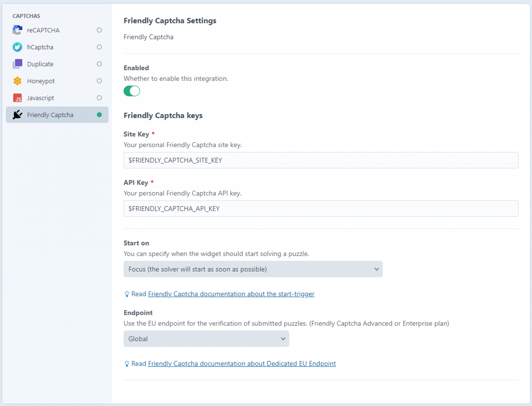Click the hCaptcha status circle
The height and width of the screenshot is (406, 532).
coord(99,47)
